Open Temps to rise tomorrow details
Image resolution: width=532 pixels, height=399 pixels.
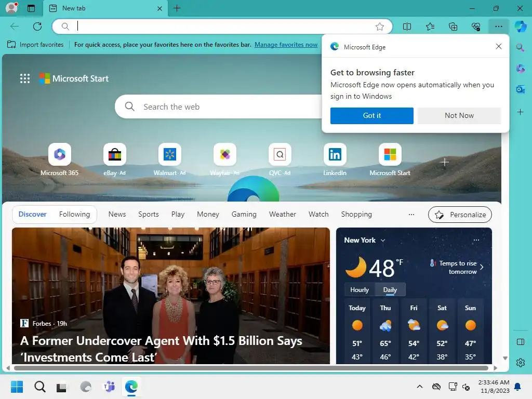(457, 268)
